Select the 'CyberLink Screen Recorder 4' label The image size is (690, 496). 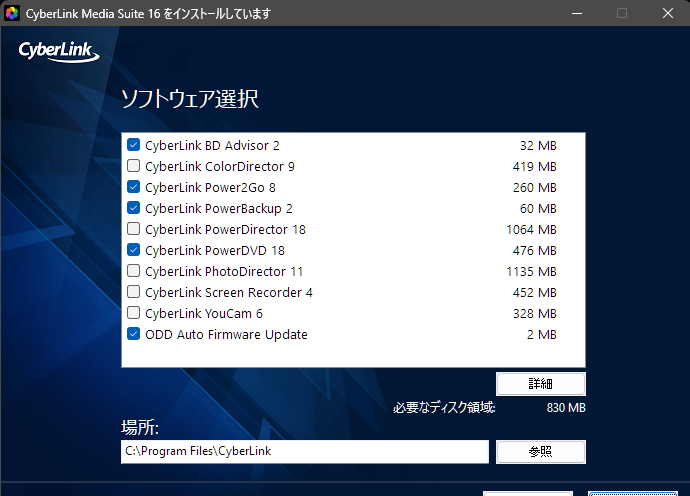(x=229, y=293)
